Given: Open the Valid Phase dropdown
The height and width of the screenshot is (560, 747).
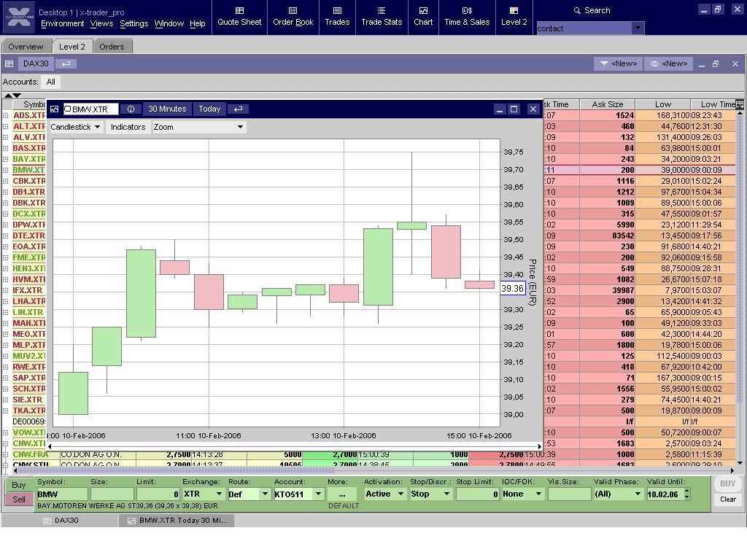Looking at the screenshot, I should tap(638, 494).
